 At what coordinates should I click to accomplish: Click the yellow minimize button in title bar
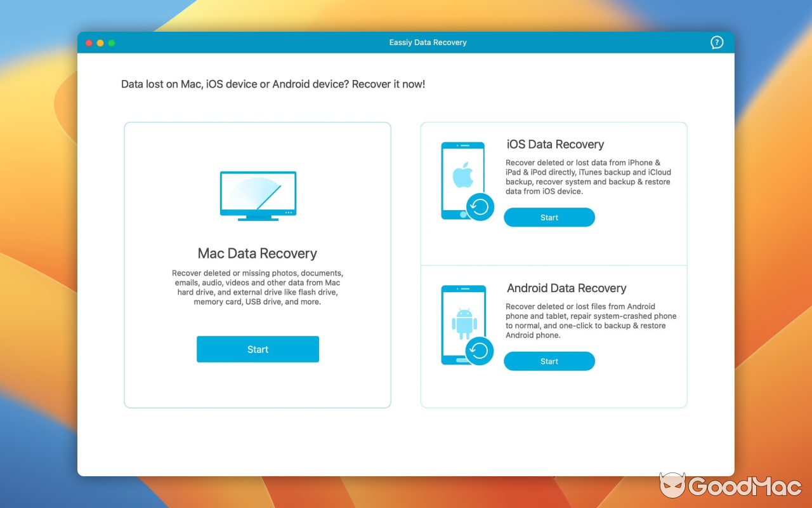click(100, 43)
